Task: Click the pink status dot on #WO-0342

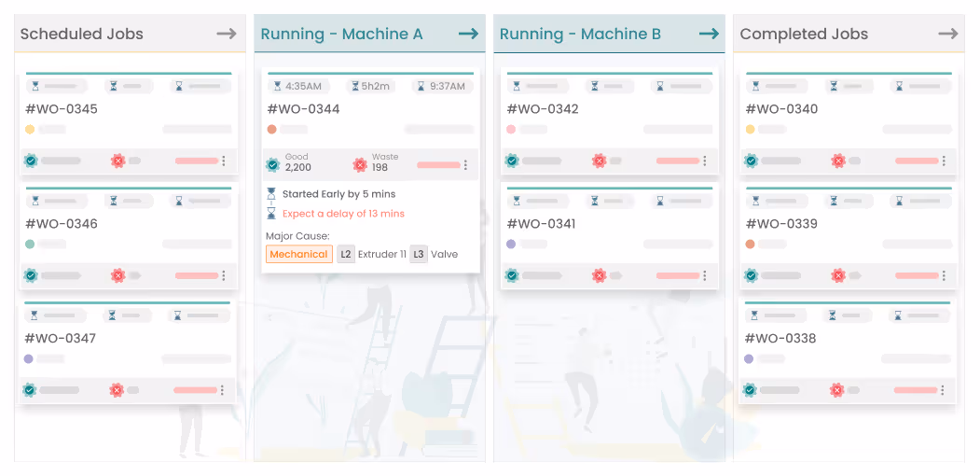Action: point(511,130)
